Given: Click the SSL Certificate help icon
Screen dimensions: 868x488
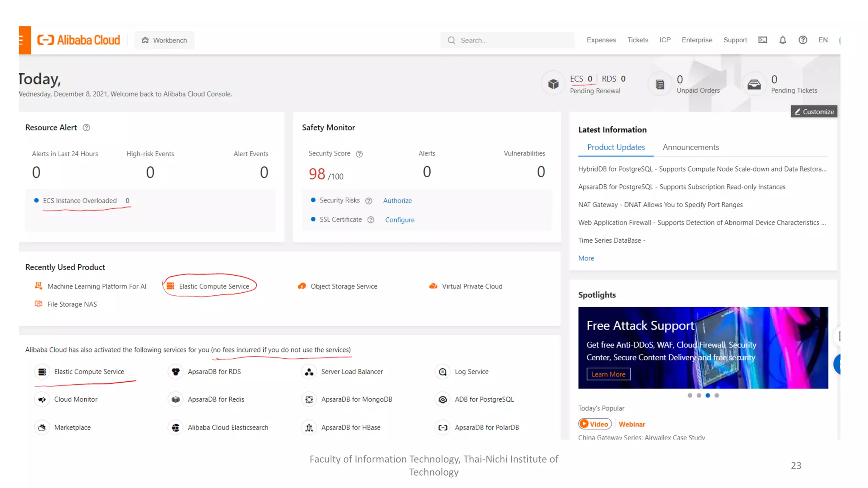Looking at the screenshot, I should 371,220.
